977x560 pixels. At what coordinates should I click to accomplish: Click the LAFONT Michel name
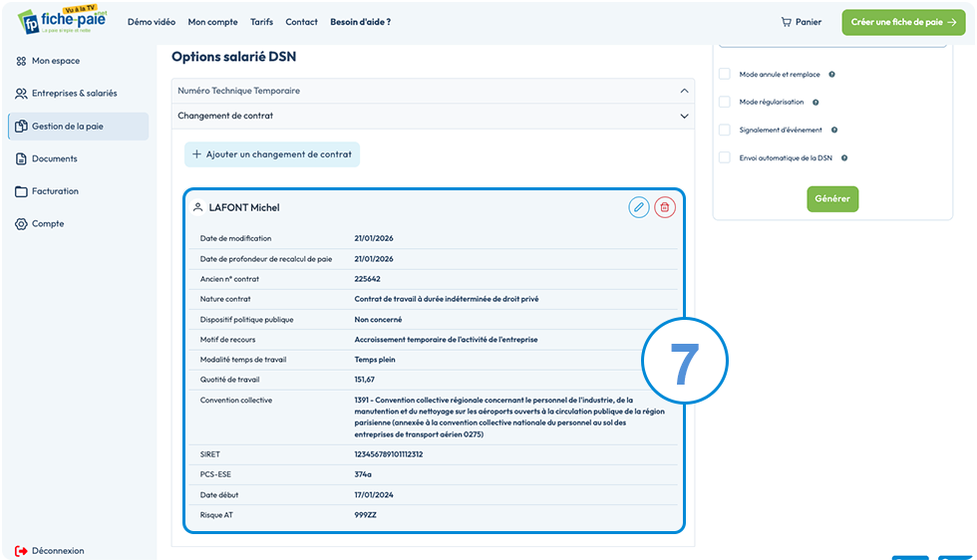tap(244, 207)
